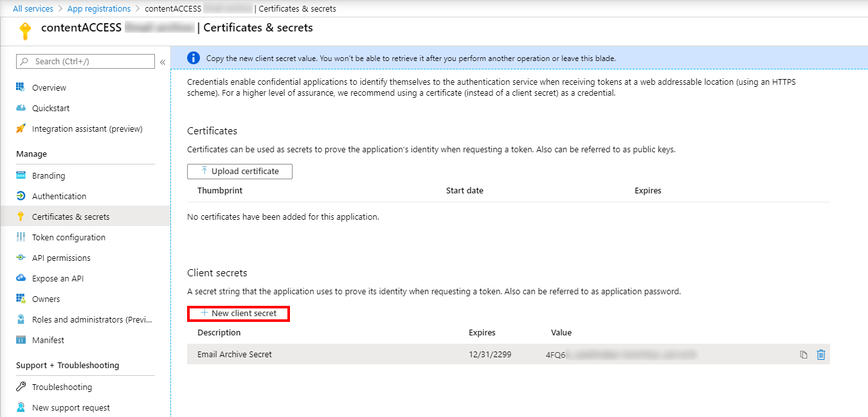The height and width of the screenshot is (417, 868).
Task: Open Troubleshooting page
Action: coord(62,387)
